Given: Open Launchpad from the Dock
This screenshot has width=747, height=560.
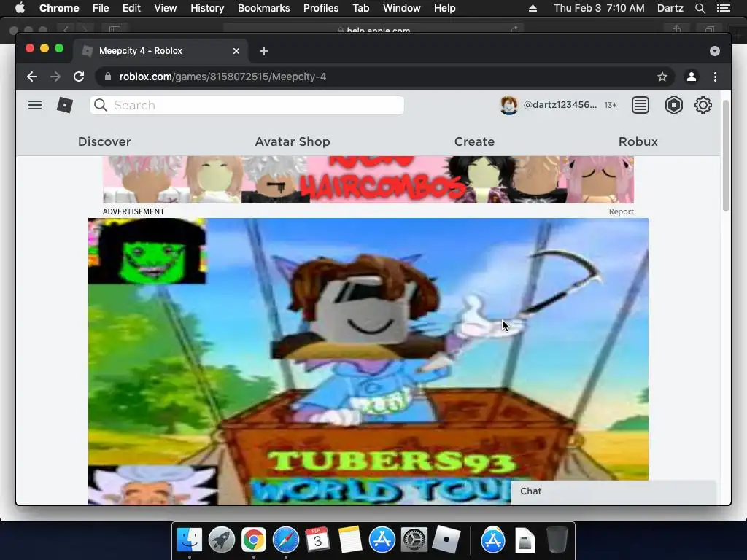Looking at the screenshot, I should pyautogui.click(x=222, y=540).
